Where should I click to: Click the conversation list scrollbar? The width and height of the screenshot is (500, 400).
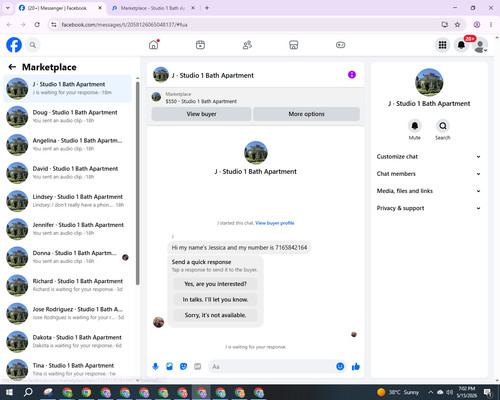pyautogui.click(x=137, y=183)
